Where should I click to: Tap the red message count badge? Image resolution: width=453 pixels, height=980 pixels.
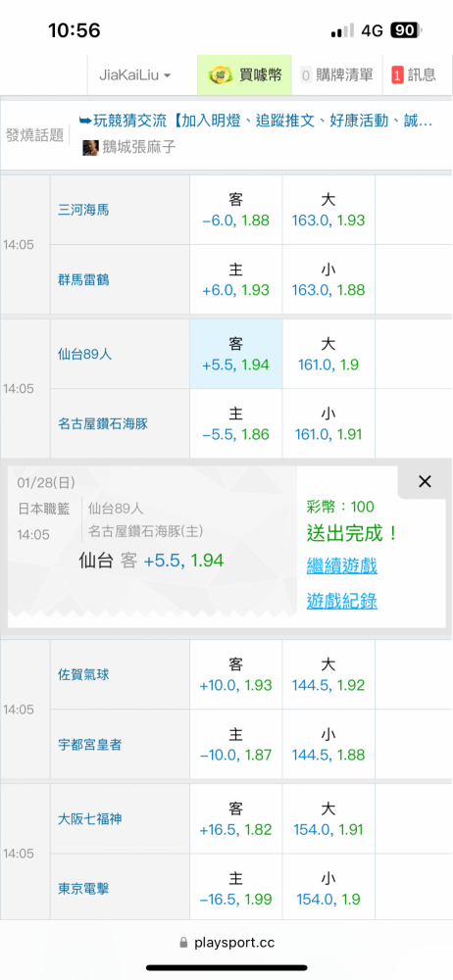tap(397, 75)
